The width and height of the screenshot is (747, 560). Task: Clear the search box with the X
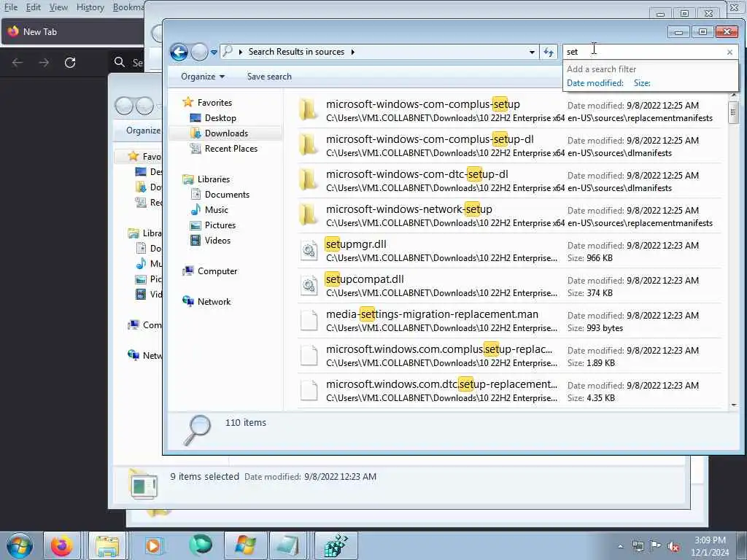click(x=729, y=52)
